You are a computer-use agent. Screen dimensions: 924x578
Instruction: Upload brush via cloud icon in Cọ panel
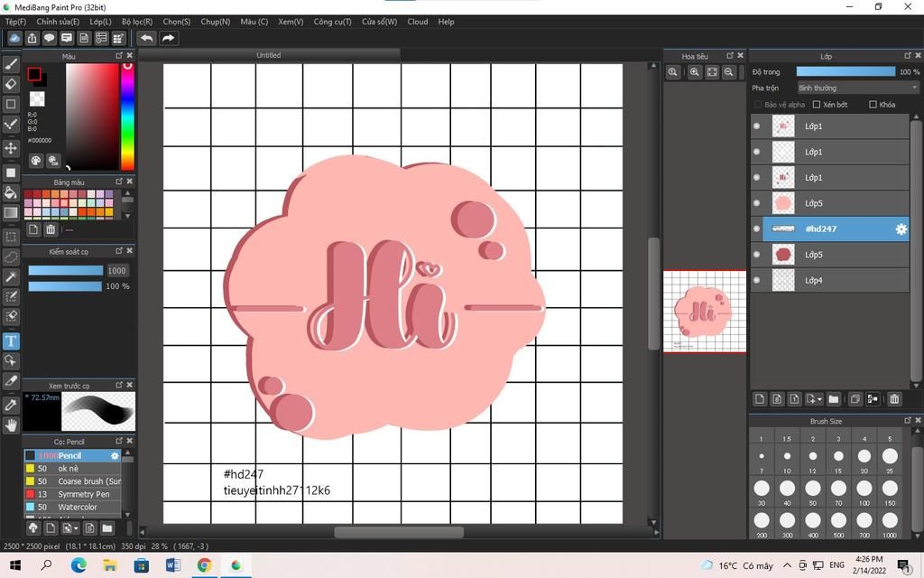click(33, 527)
